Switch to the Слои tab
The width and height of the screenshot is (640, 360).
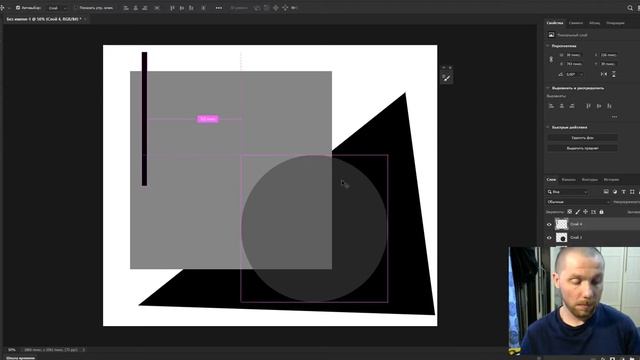(551, 180)
